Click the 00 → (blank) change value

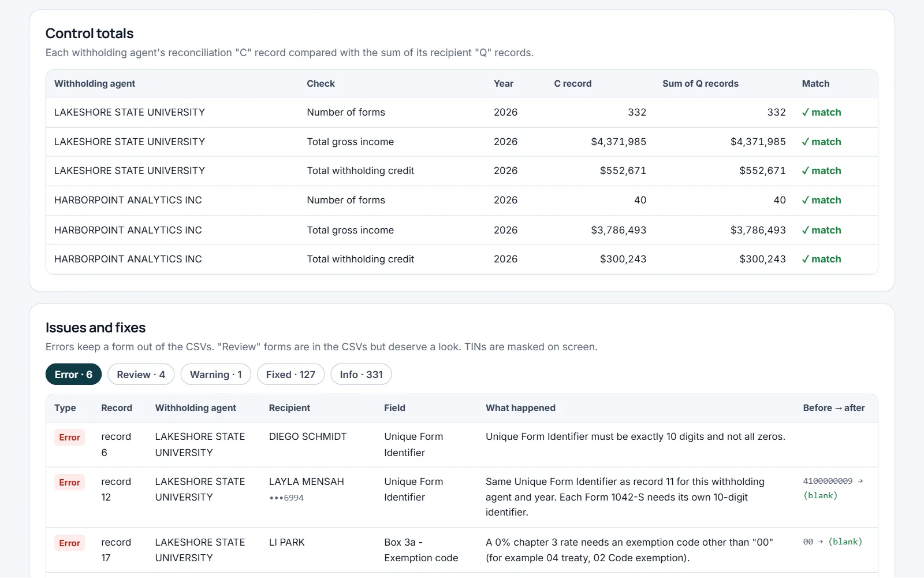pos(832,542)
